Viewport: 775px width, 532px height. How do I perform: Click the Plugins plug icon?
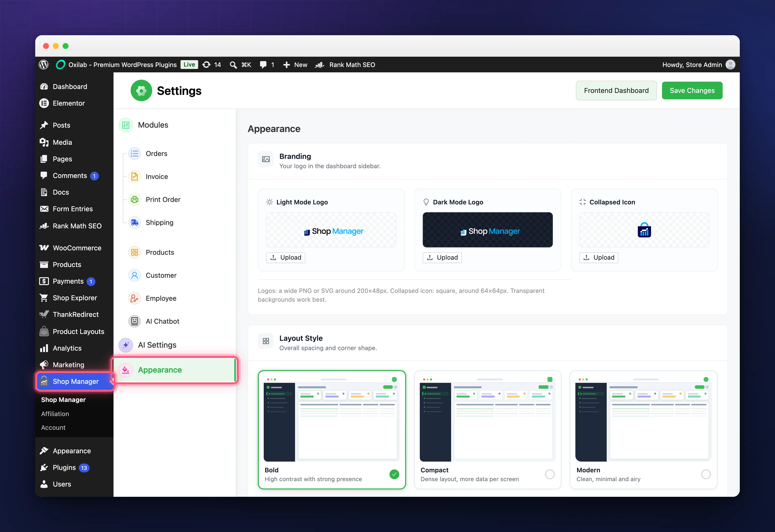tap(44, 467)
